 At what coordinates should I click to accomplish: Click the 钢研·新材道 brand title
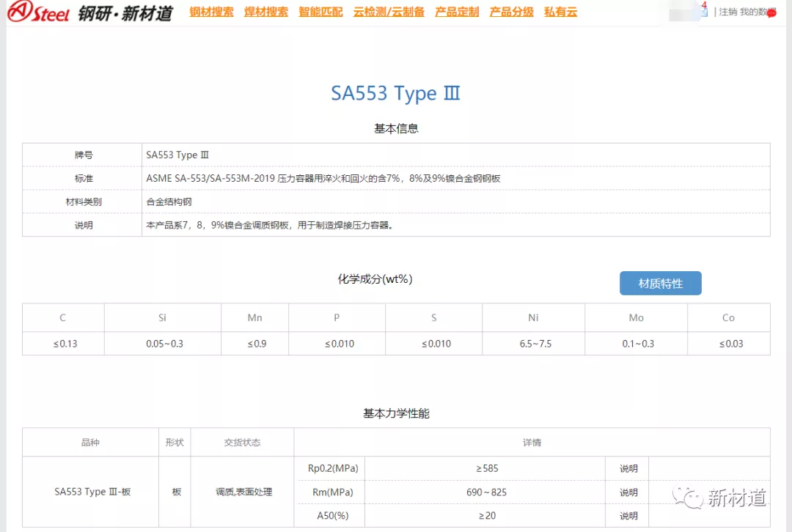click(x=125, y=13)
